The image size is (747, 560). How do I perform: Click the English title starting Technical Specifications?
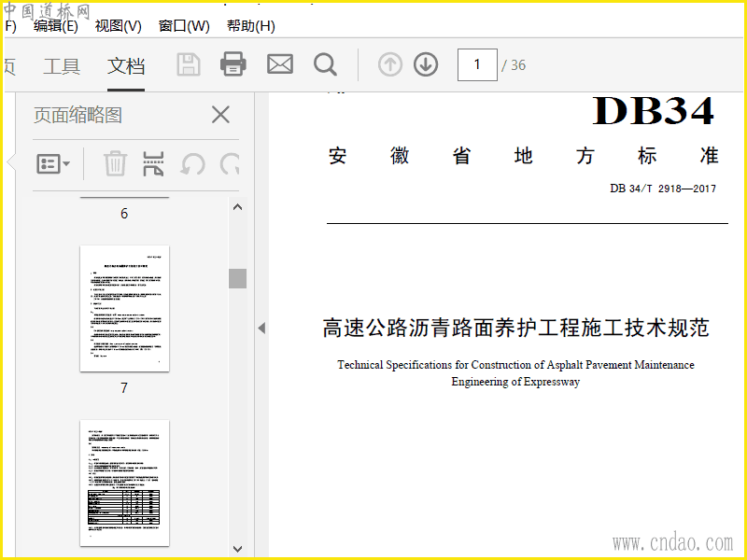point(516,373)
